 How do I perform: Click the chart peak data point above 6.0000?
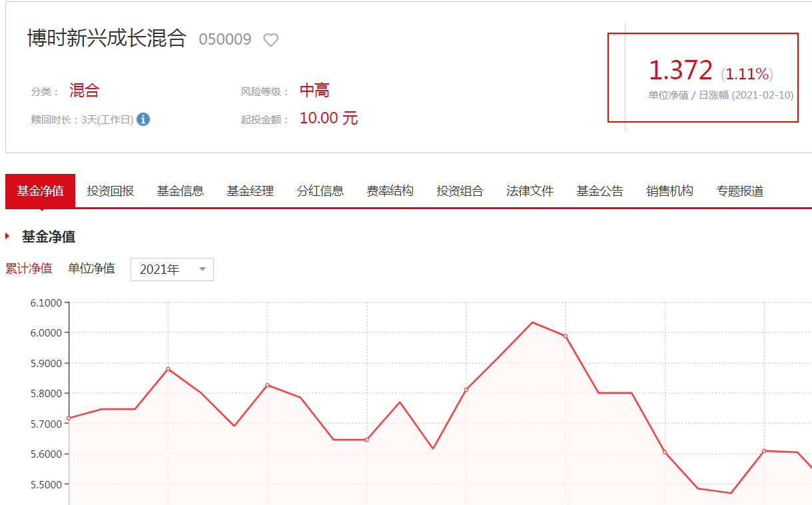point(532,322)
